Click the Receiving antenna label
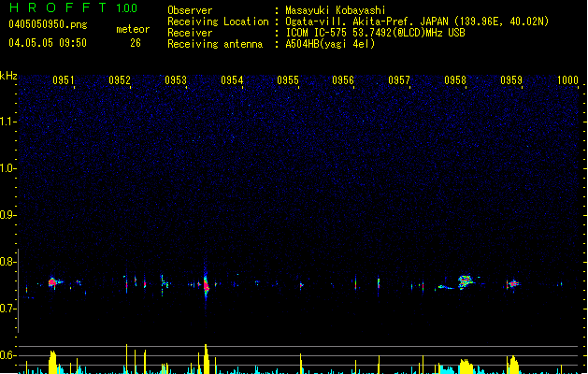588x374 pixels. 215,44
